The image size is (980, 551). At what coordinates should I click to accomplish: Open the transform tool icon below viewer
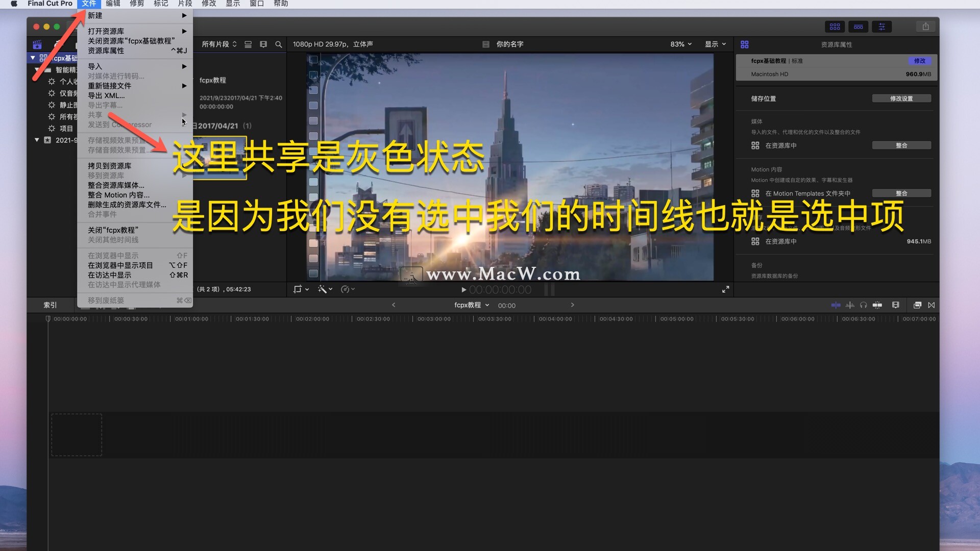(x=298, y=289)
